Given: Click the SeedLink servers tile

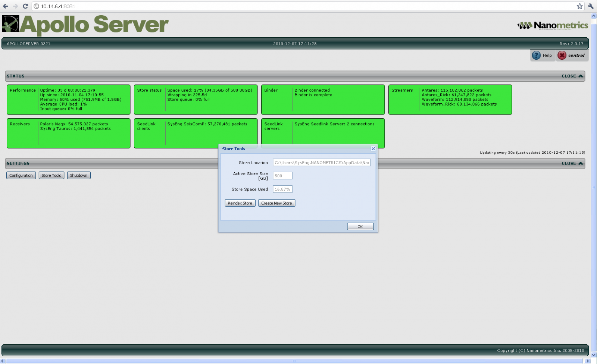Looking at the screenshot, I should coord(323,133).
